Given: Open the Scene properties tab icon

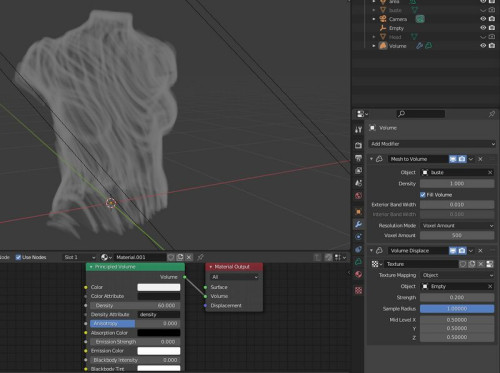Looking at the screenshot, I should point(358,183).
